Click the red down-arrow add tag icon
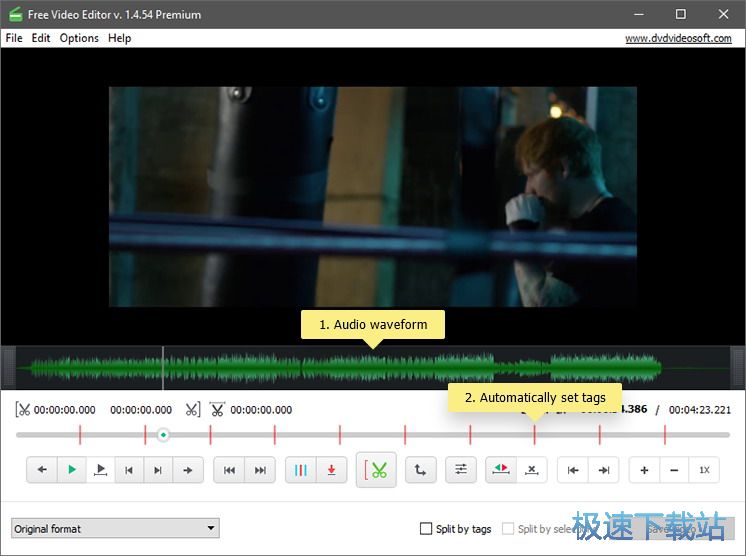The image size is (746, 556). click(x=332, y=470)
